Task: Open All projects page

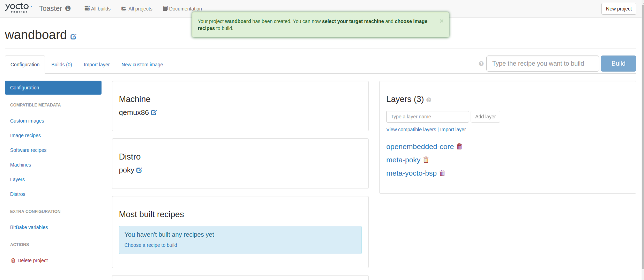Action: coord(137,9)
